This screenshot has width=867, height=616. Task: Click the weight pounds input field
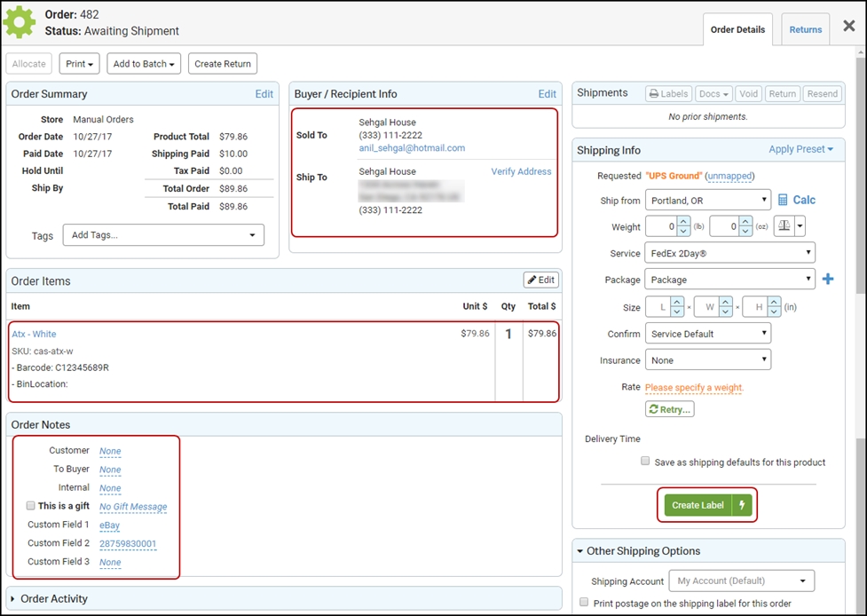click(x=661, y=226)
